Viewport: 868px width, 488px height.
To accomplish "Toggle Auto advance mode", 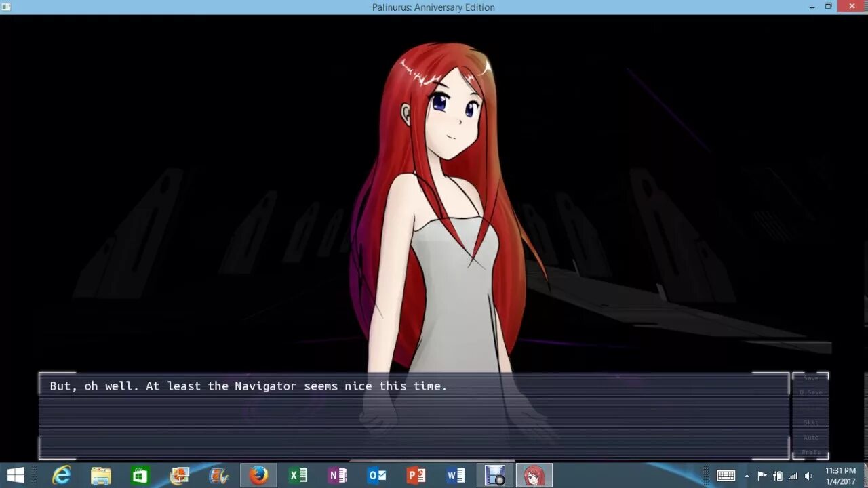I will (810, 437).
